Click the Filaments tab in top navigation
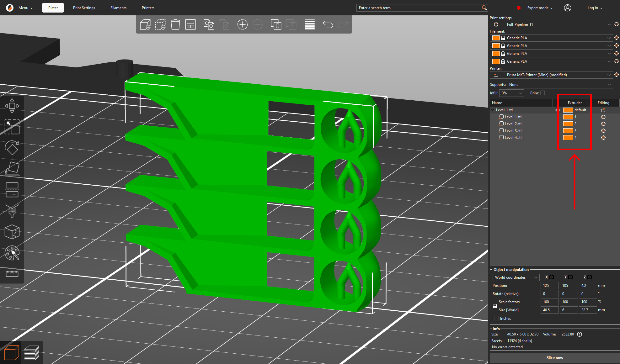The height and width of the screenshot is (364, 620). 117,8
